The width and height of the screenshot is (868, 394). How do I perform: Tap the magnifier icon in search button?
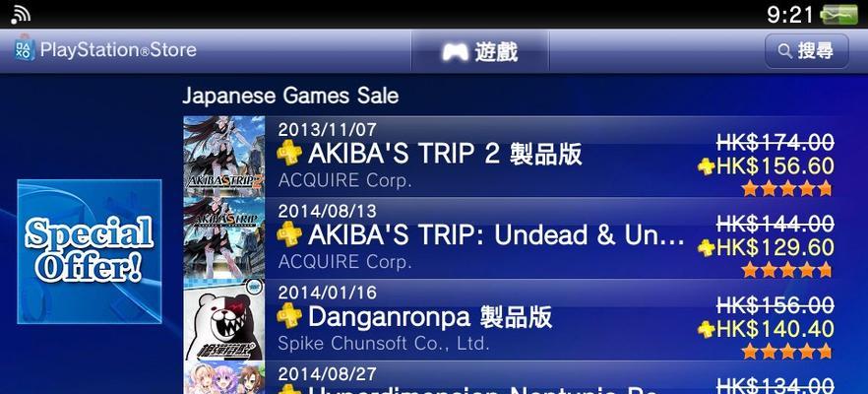coord(785,51)
